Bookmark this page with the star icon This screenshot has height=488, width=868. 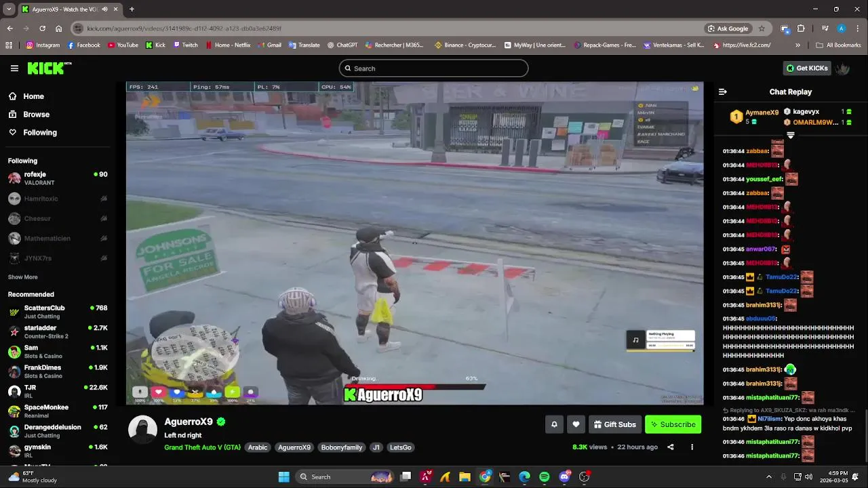pyautogui.click(x=762, y=28)
